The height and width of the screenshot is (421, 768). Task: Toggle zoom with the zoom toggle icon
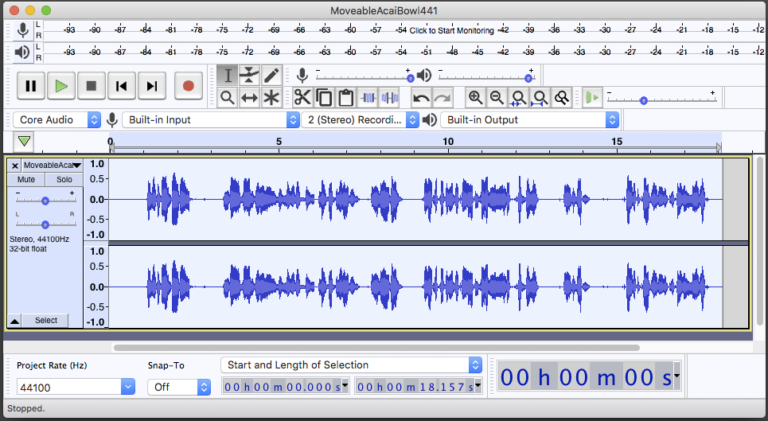[562, 97]
